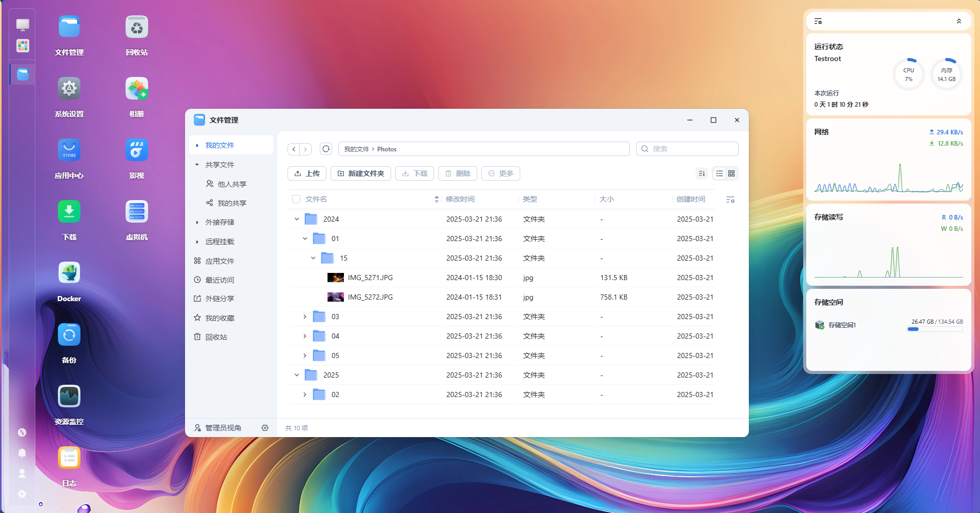
Task: Open widget panel settings icon
Action: pos(818,21)
